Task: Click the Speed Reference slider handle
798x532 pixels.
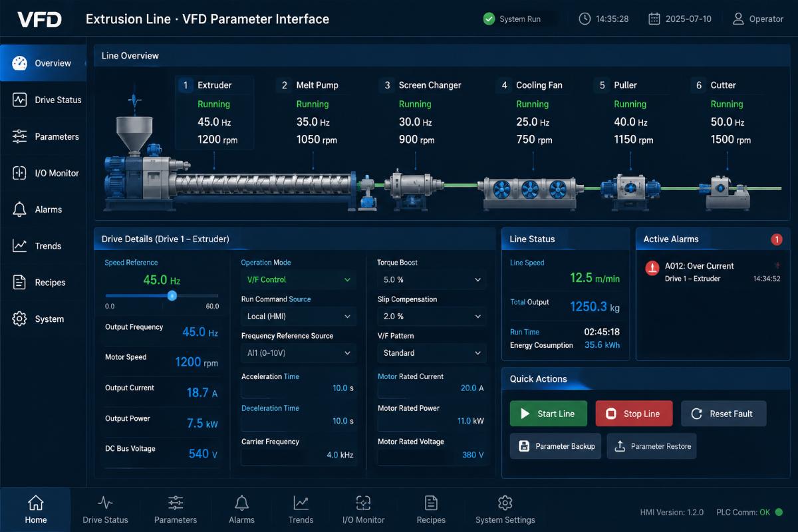Action: pos(172,295)
